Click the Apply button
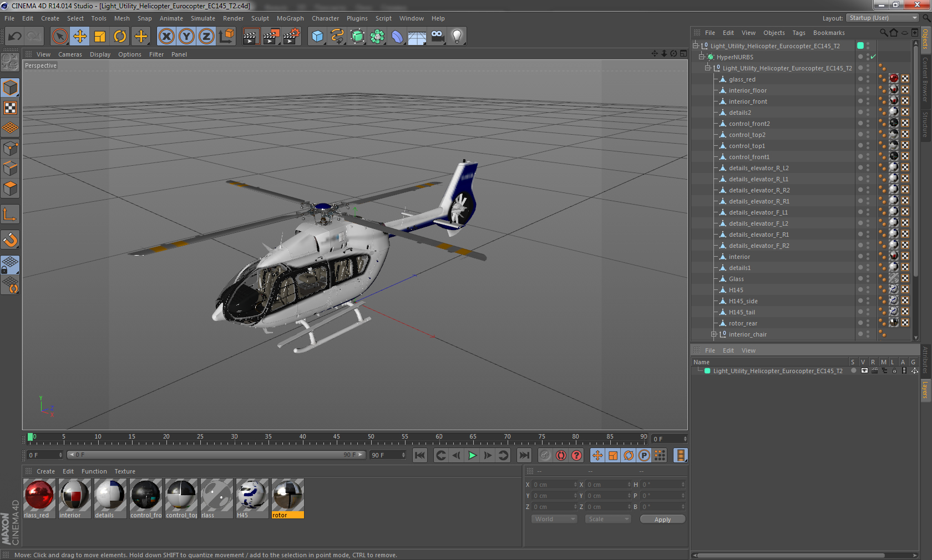The width and height of the screenshot is (932, 560). coord(662,520)
